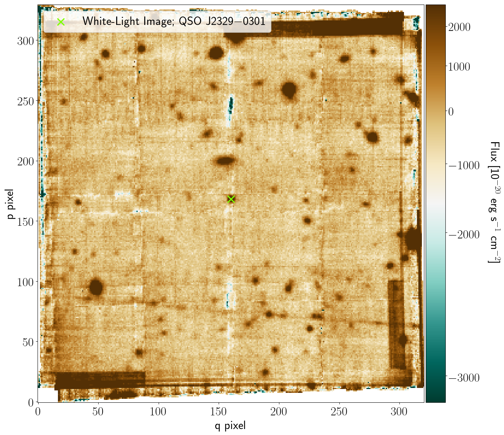This screenshot has width=504, height=435.
Task: Click q-axis tick label 250
Action: (339, 411)
